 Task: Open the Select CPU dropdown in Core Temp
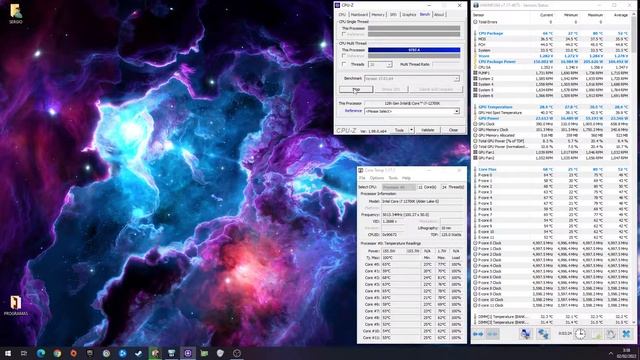399,187
